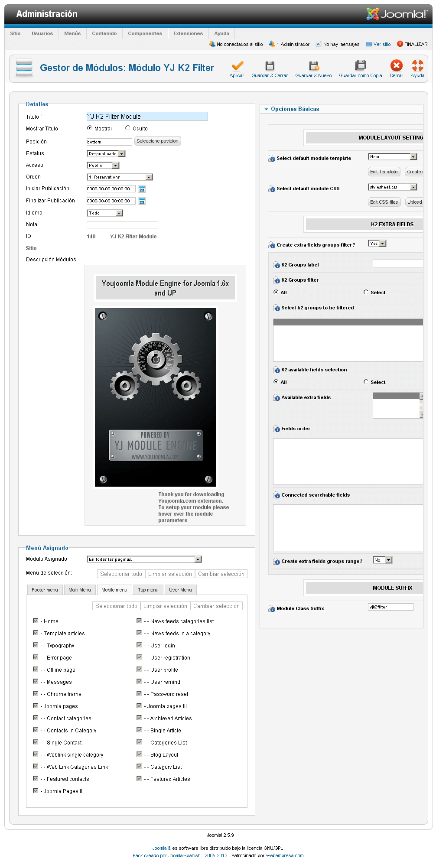
Task: Open the Iniciar Publicación calendar icon
Action: [x=142, y=189]
